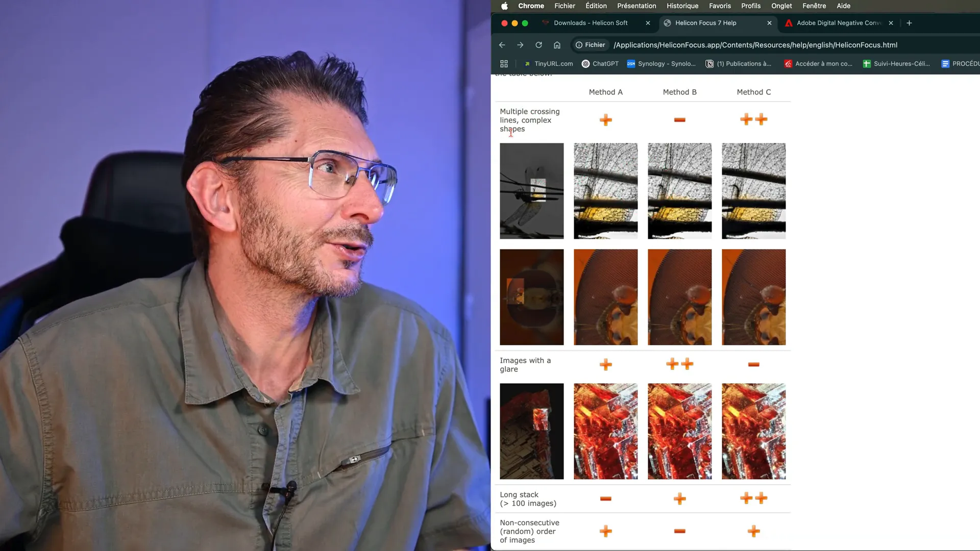This screenshot has width=980, height=551.
Task: Switch to Downloads - Helicon Soft tab
Action: 591,23
